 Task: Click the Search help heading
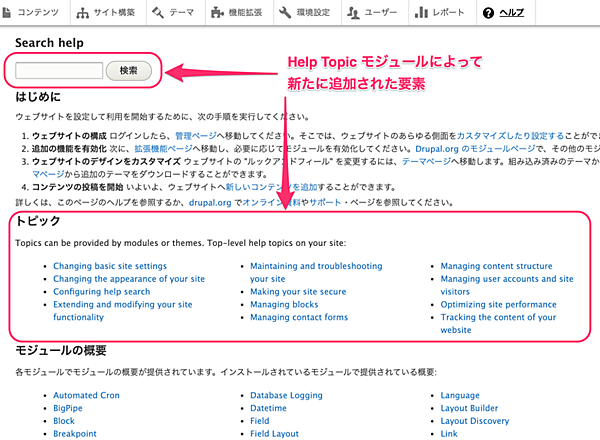[49, 43]
